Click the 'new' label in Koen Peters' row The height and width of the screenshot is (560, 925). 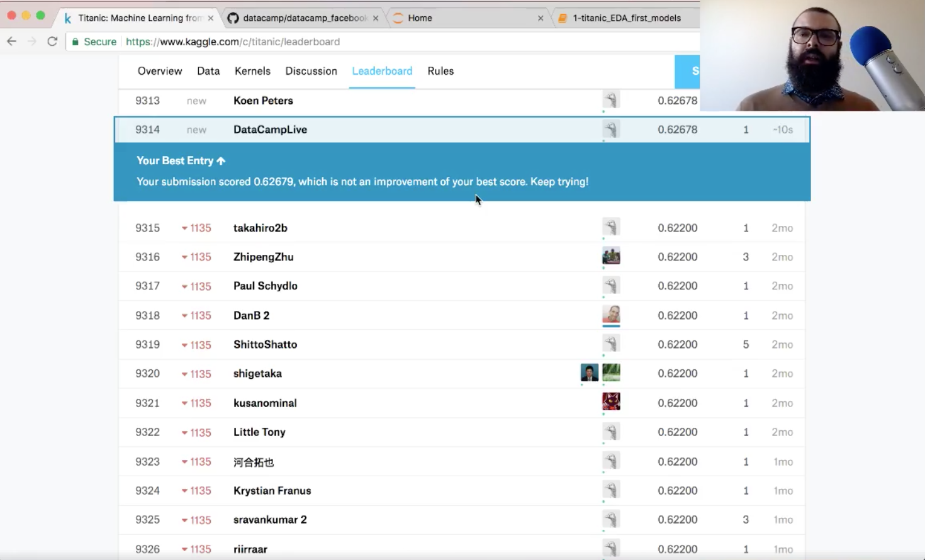[196, 101]
